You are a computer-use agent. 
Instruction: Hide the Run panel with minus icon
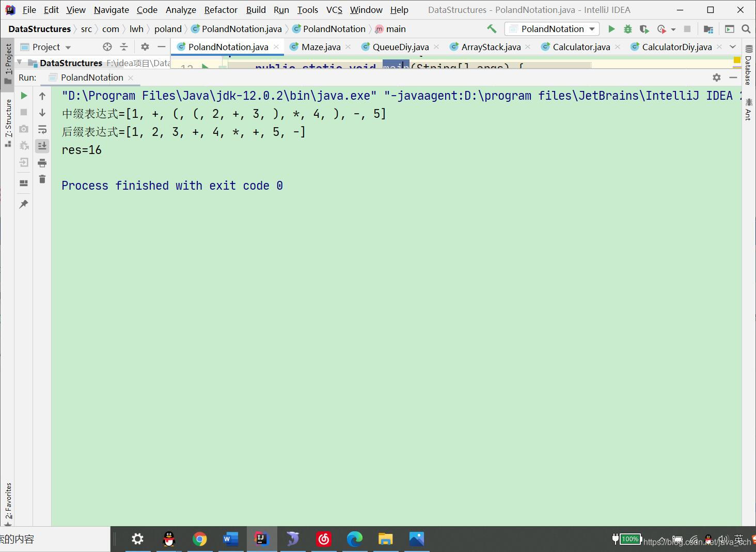(x=733, y=78)
